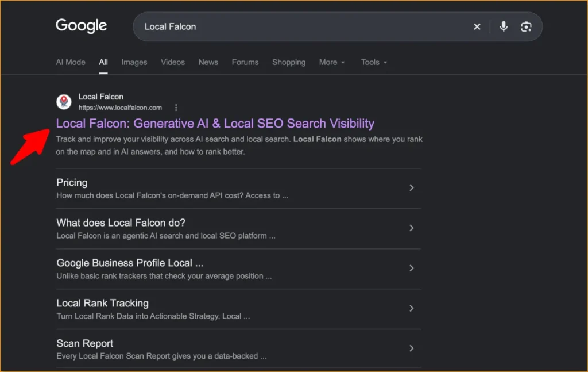Screen dimensions: 588x372
Task: Click 'How much does Local Falcon's on-demand API cost?' text
Action: point(150,195)
